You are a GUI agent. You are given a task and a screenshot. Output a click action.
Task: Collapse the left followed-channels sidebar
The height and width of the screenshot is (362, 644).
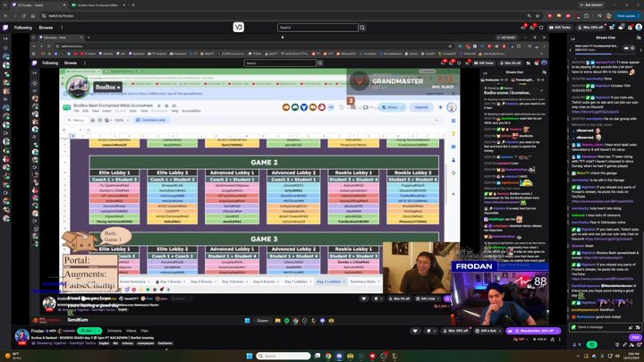click(x=5, y=38)
